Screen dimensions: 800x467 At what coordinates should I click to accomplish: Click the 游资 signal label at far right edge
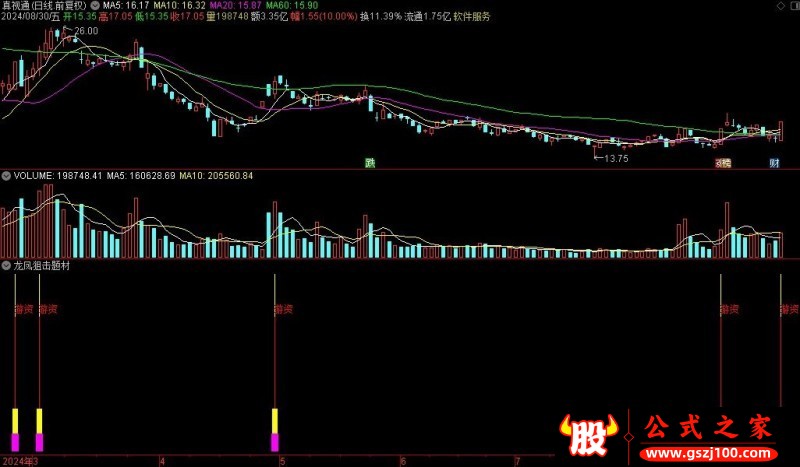pyautogui.click(x=790, y=309)
